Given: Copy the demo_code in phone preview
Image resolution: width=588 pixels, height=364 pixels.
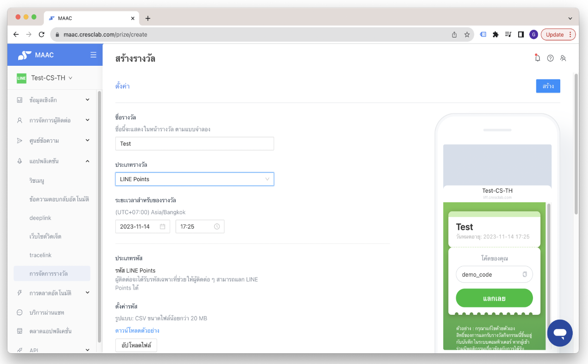Looking at the screenshot, I should click(x=525, y=275).
